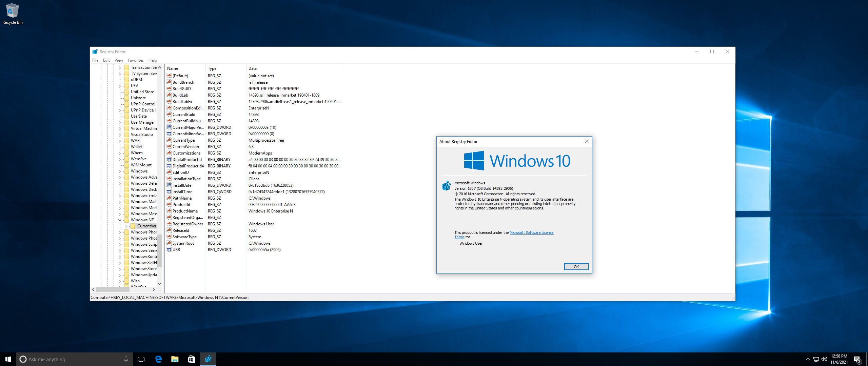This screenshot has width=868, height=366.
Task: Click the 'Windows 10 Enterprise N' data cell
Action: tap(271, 211)
